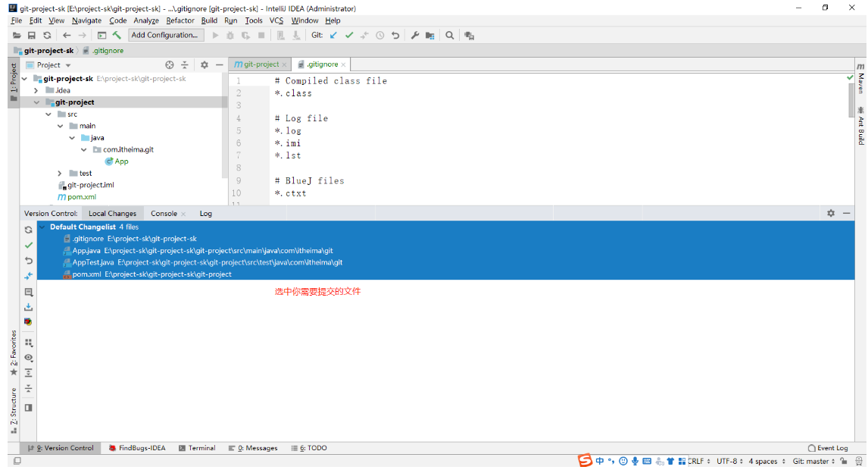Click the New Changelist icon

coord(28,292)
